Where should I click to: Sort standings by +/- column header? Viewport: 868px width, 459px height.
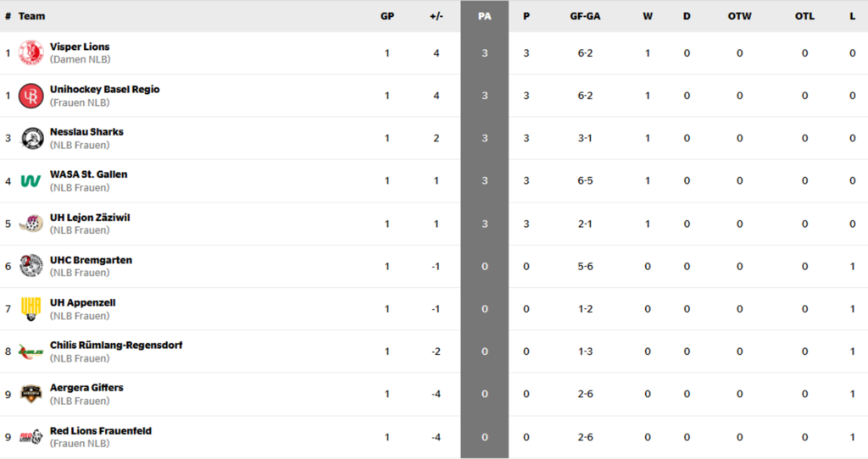tap(437, 16)
